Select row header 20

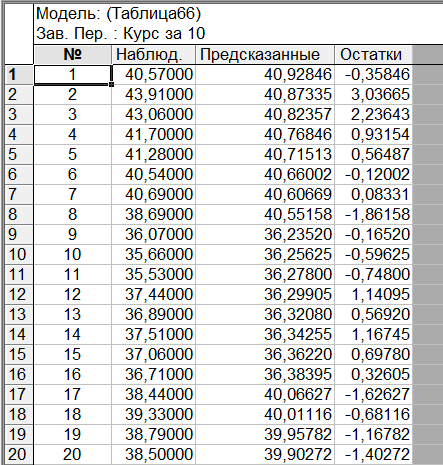click(x=19, y=454)
